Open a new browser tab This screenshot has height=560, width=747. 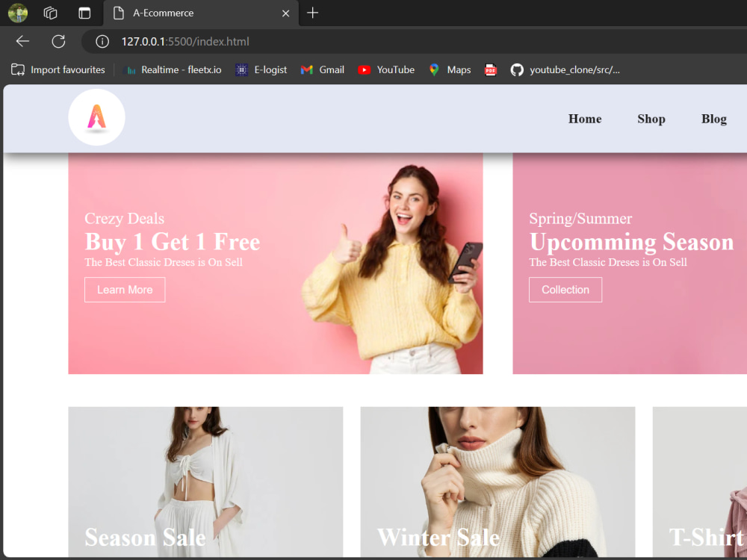point(312,13)
